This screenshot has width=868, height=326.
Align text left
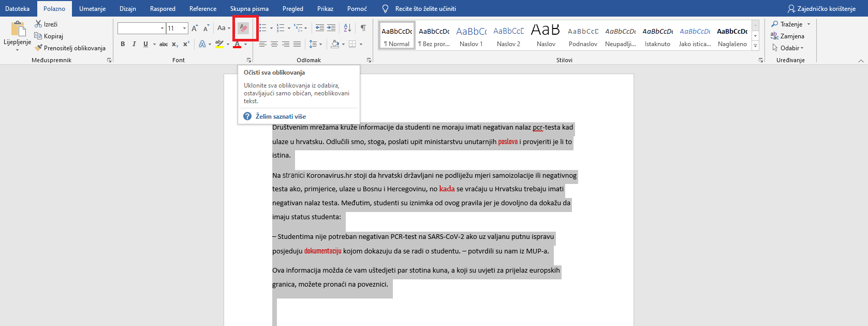coord(263,44)
